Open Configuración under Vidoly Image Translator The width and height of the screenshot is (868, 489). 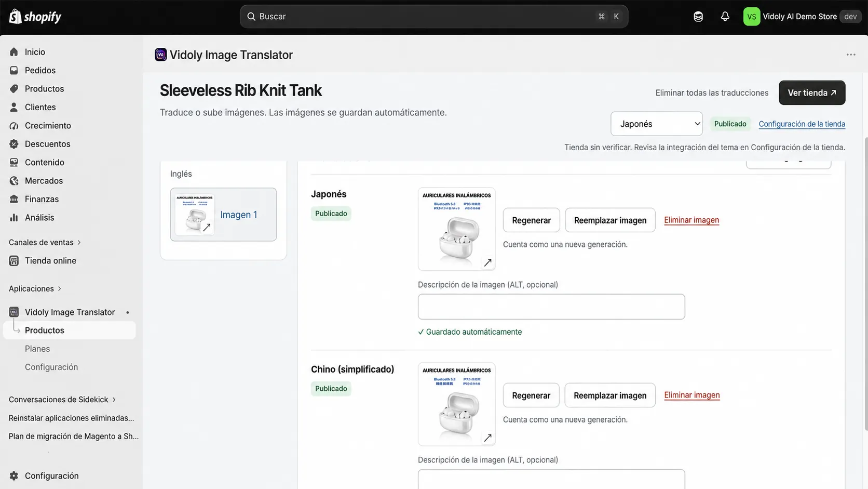(51, 367)
